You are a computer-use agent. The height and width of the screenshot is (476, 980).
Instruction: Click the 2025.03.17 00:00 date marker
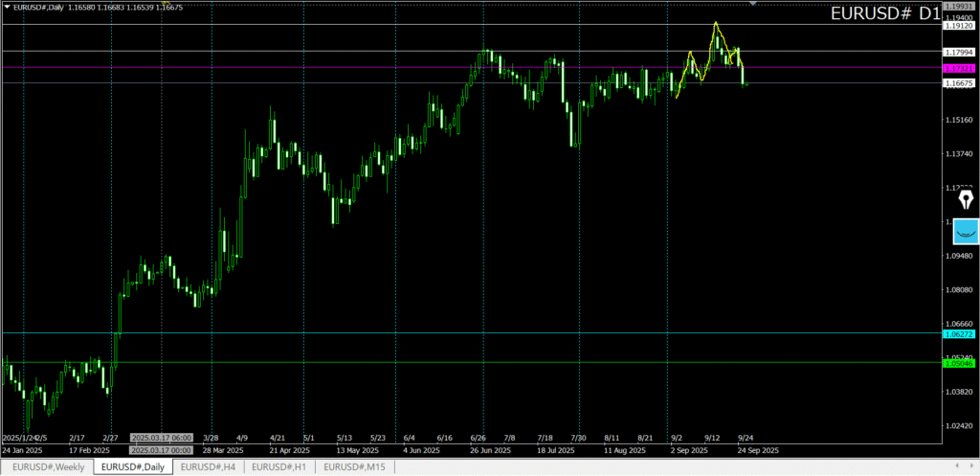click(162, 449)
